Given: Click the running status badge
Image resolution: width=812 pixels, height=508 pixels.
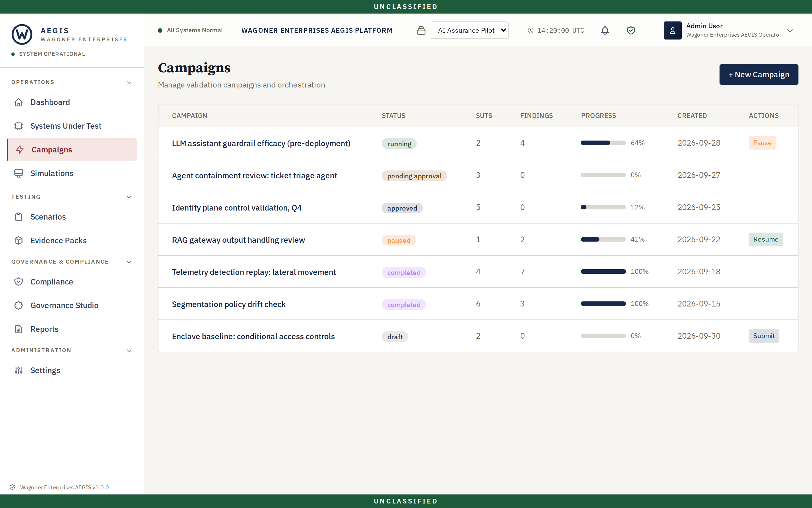Looking at the screenshot, I should (x=399, y=144).
